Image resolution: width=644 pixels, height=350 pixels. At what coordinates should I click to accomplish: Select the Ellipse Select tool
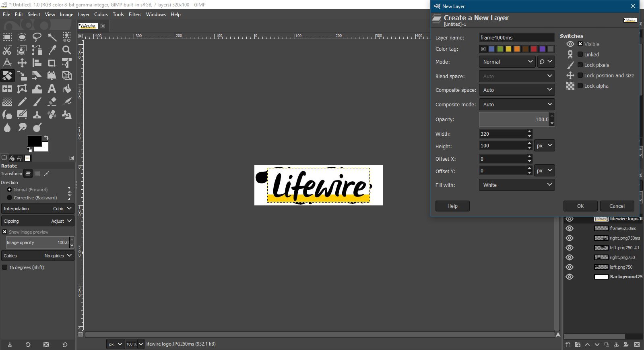[x=22, y=37]
